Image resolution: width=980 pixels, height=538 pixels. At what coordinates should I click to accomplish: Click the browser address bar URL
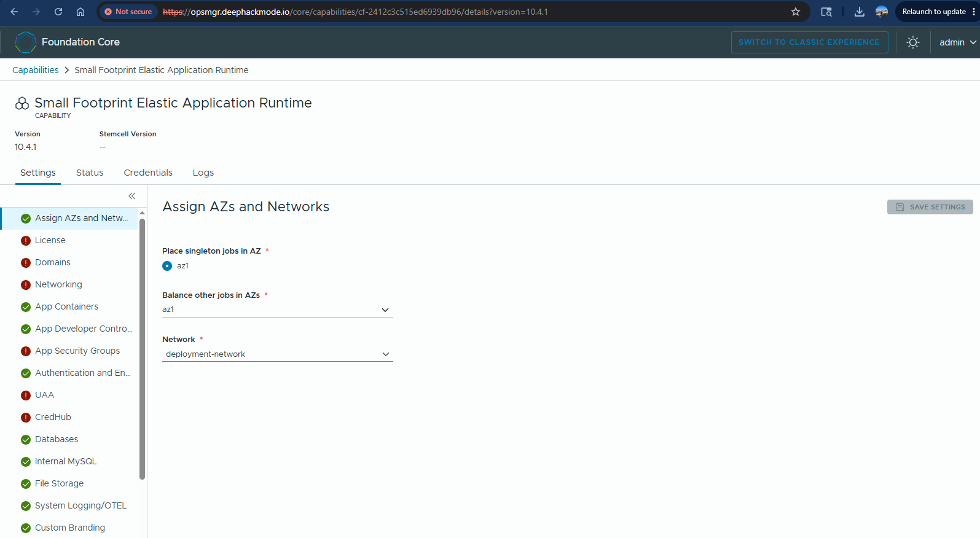pos(355,12)
